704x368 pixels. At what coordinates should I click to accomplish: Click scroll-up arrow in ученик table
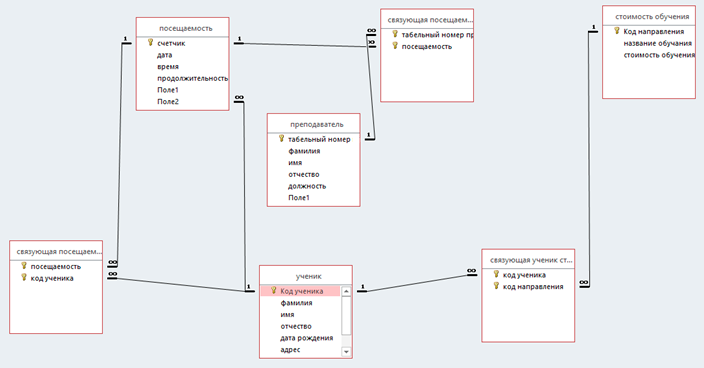[346, 291]
